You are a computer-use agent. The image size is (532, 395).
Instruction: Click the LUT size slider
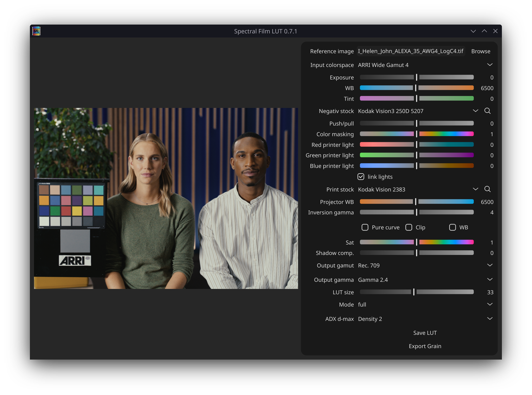[417, 292]
